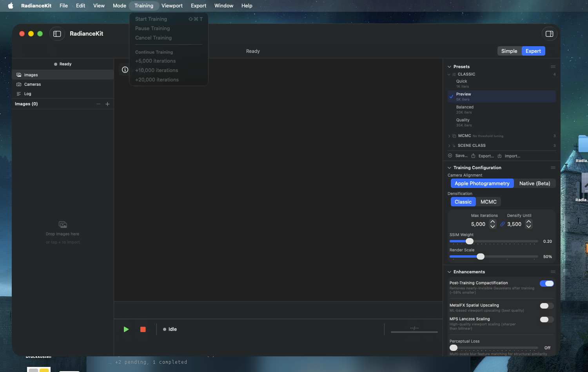
Task: Expand the SCENE CLASS preset group
Action: 449,146
